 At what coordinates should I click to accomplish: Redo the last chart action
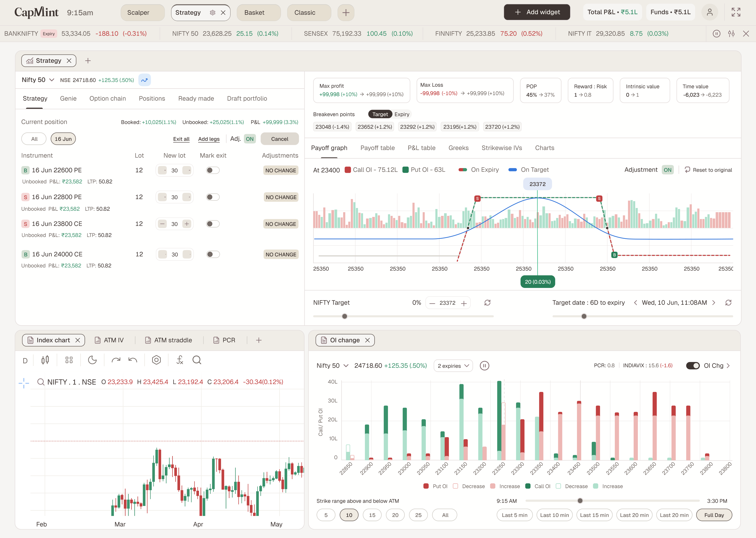(116, 360)
